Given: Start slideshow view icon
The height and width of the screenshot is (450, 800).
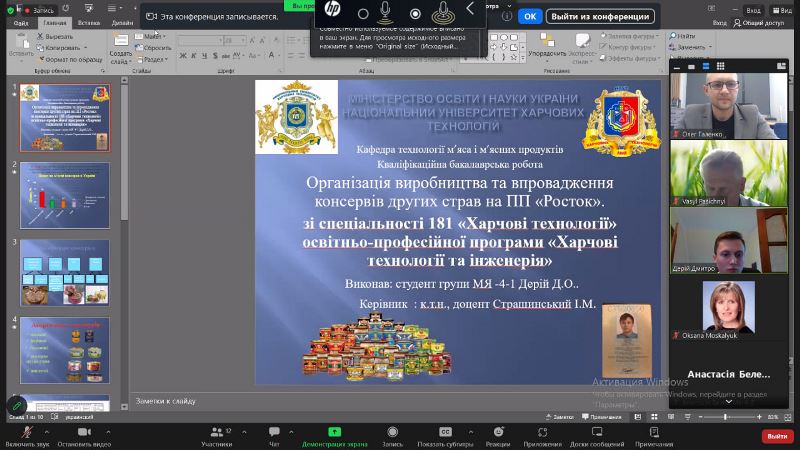Looking at the screenshot, I should pos(687,417).
